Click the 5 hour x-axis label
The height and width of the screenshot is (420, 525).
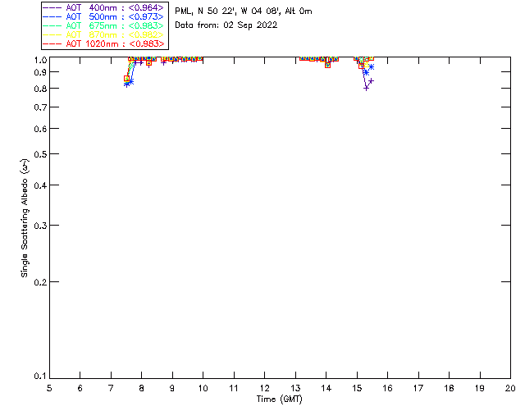tap(49, 388)
